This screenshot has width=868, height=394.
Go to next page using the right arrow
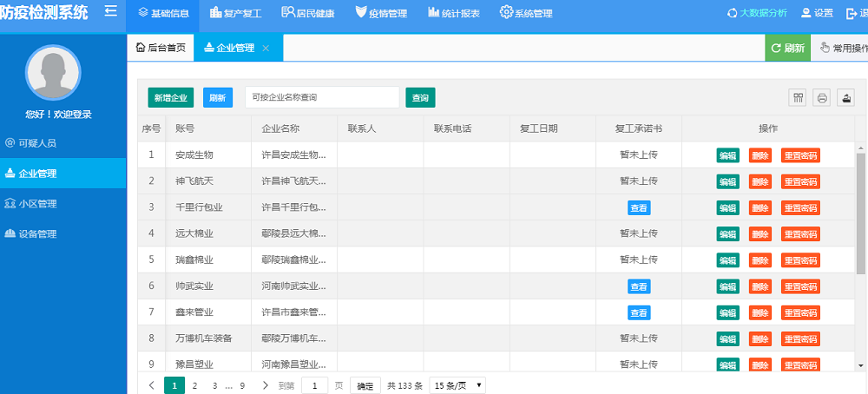[265, 385]
